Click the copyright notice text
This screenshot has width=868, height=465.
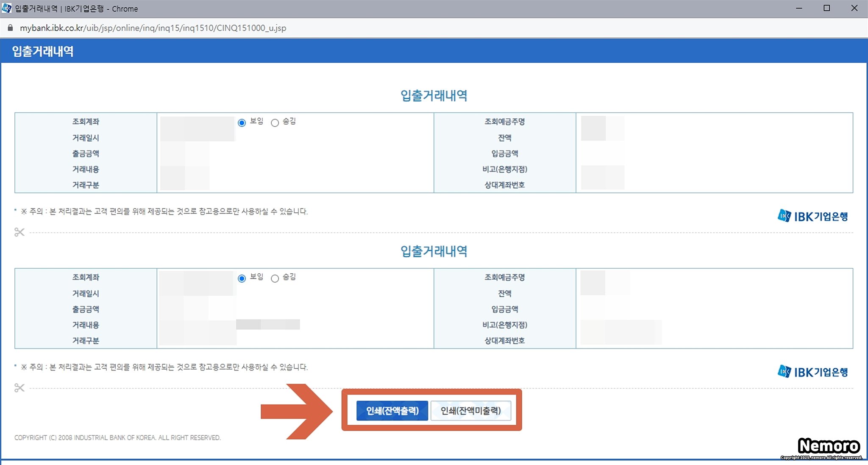click(117, 437)
